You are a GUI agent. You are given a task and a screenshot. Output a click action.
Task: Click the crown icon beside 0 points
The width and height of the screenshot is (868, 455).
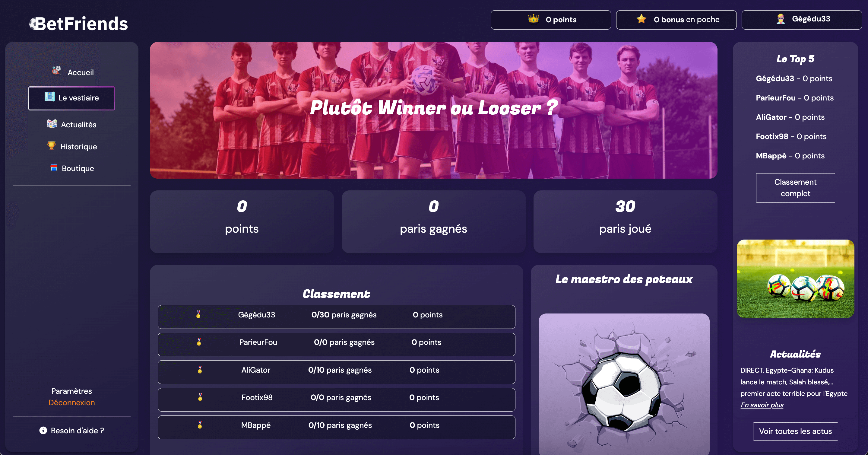533,18
